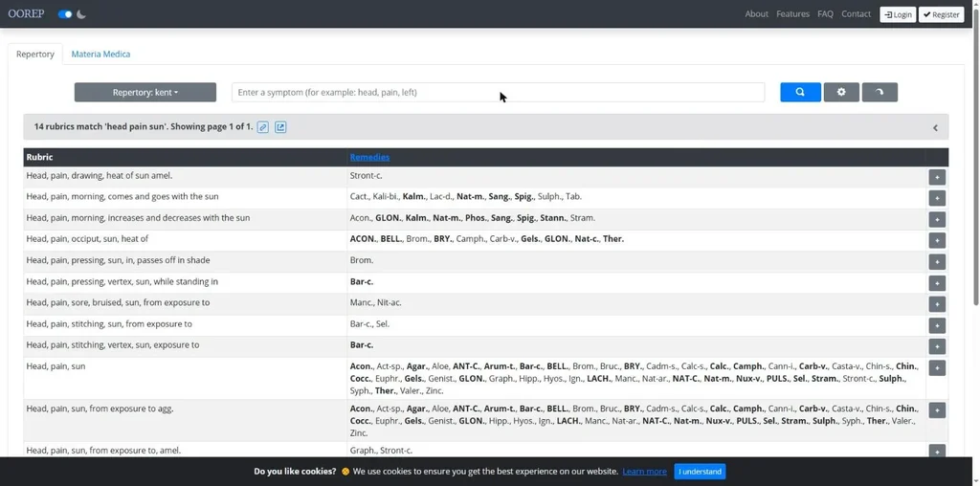The width and height of the screenshot is (980, 486).
Task: Add rubric 'stitching, vertex, sun, exposure to'
Action: click(937, 346)
